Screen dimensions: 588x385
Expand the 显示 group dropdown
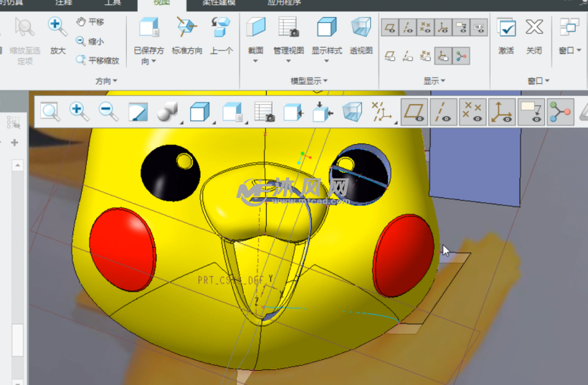coord(435,81)
